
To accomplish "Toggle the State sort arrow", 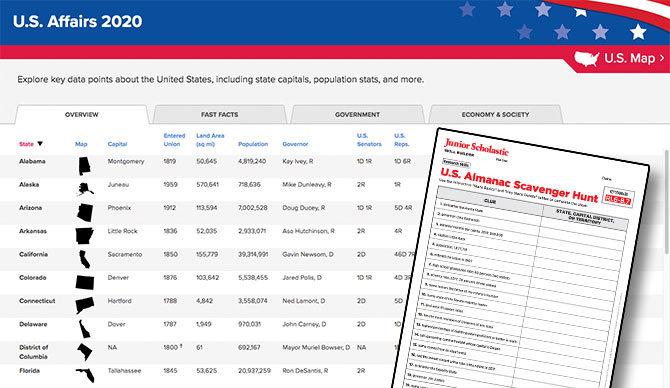I will coord(40,144).
